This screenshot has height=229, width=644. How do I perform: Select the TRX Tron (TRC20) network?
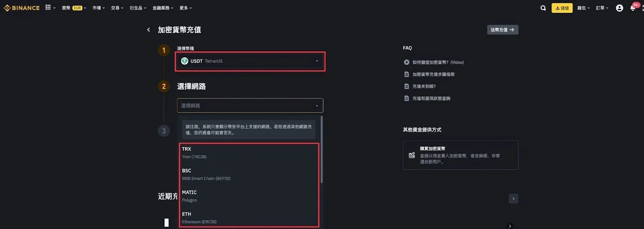tap(249, 153)
